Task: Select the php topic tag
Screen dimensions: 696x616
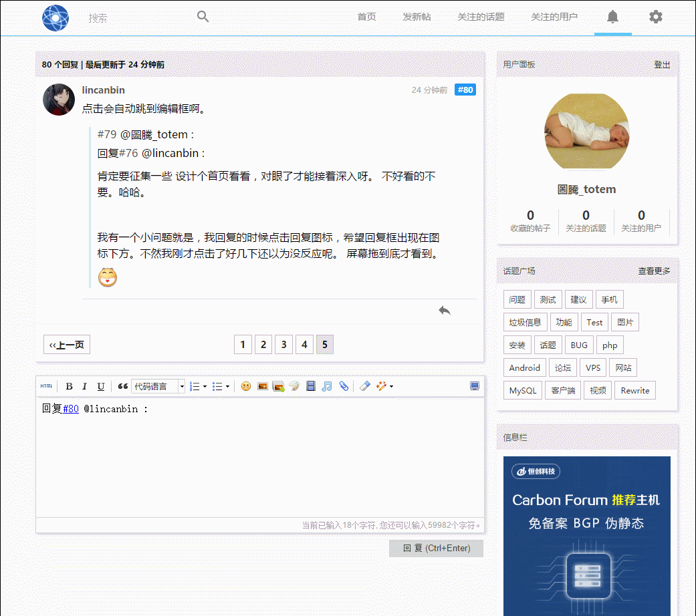Action: 610,345
